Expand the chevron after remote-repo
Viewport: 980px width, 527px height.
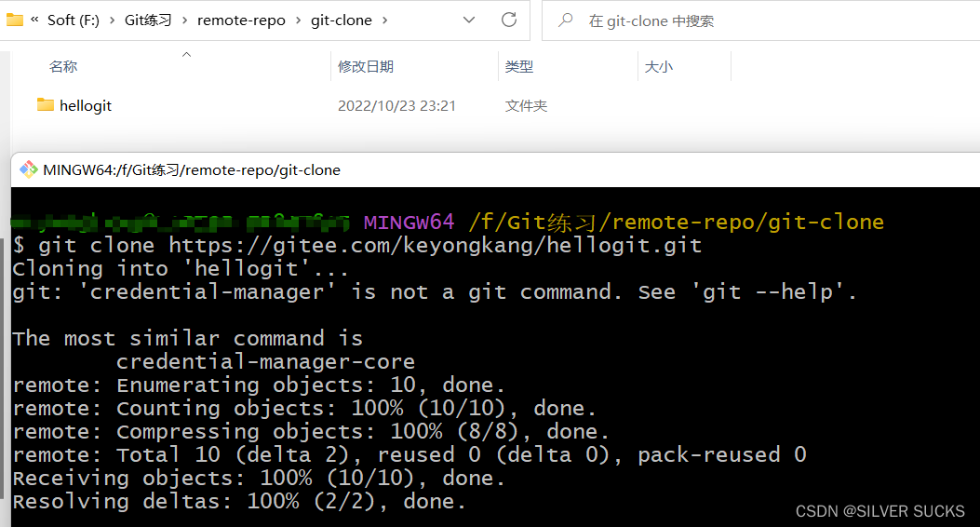click(298, 20)
